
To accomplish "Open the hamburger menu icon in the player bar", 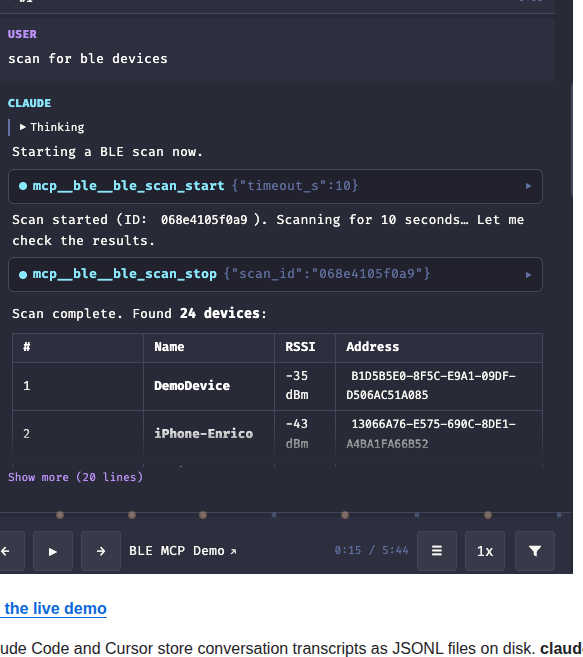I will click(x=437, y=551).
